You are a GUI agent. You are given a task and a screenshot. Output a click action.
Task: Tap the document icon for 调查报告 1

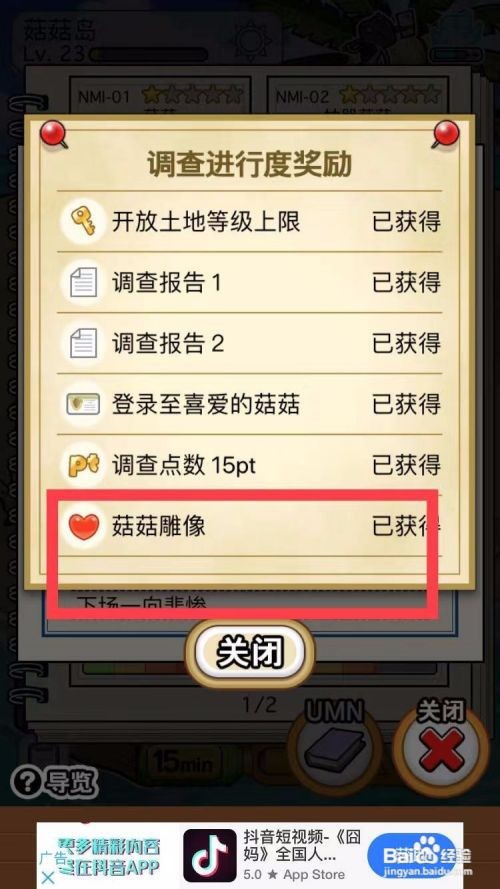pos(83,282)
